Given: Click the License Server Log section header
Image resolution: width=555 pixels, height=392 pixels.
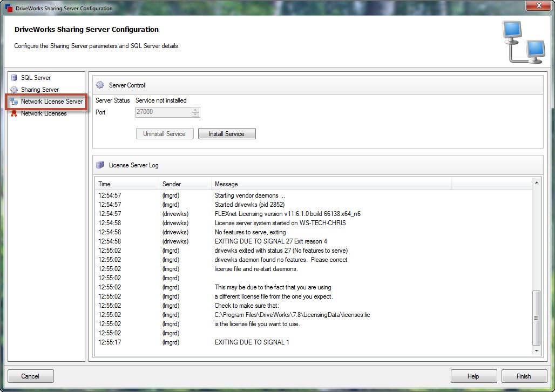Looking at the screenshot, I should (x=318, y=165).
